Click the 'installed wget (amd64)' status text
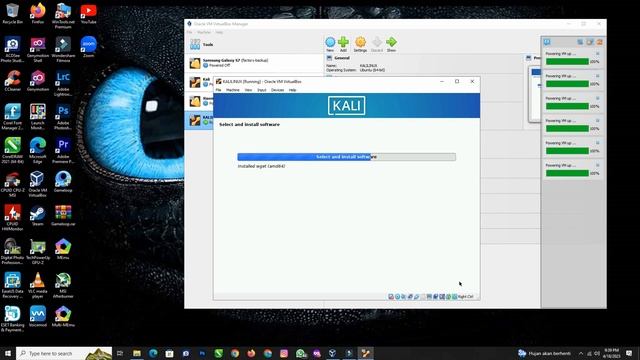The image size is (640, 360). pyautogui.click(x=261, y=166)
